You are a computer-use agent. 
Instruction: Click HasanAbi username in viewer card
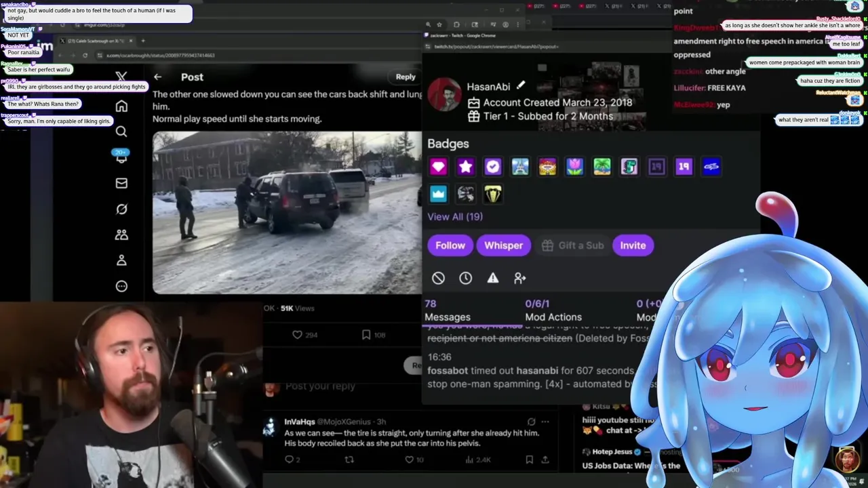click(x=488, y=87)
